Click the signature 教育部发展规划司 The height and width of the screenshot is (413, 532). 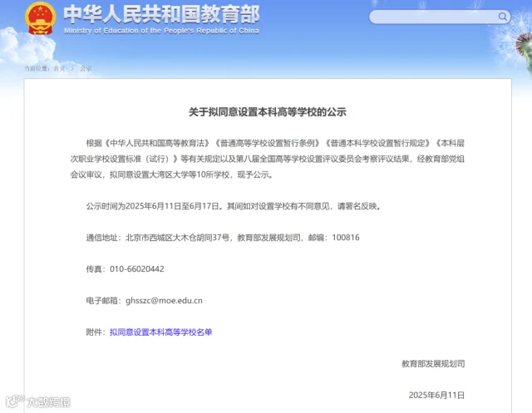pos(433,363)
